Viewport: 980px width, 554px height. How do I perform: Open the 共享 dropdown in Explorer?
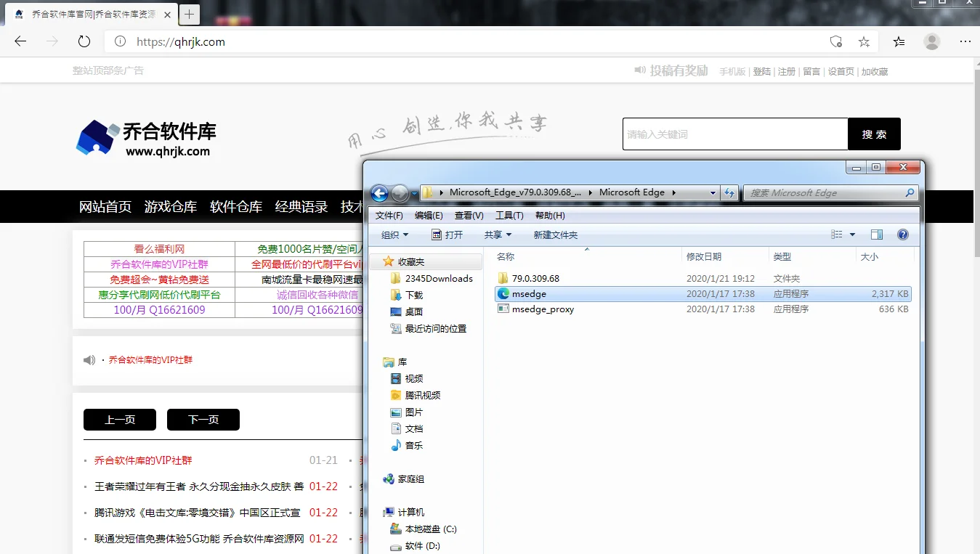(x=498, y=235)
